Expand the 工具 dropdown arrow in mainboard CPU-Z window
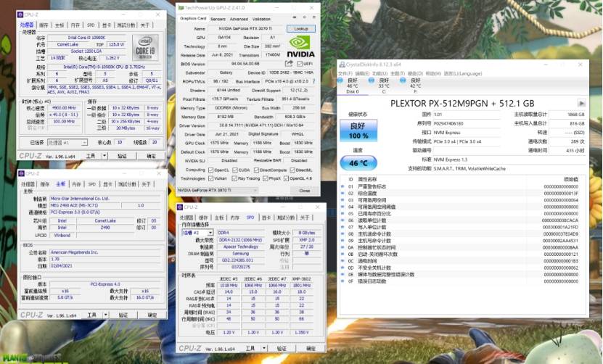Image resolution: width=603 pixels, height=364 pixels. [x=106, y=315]
